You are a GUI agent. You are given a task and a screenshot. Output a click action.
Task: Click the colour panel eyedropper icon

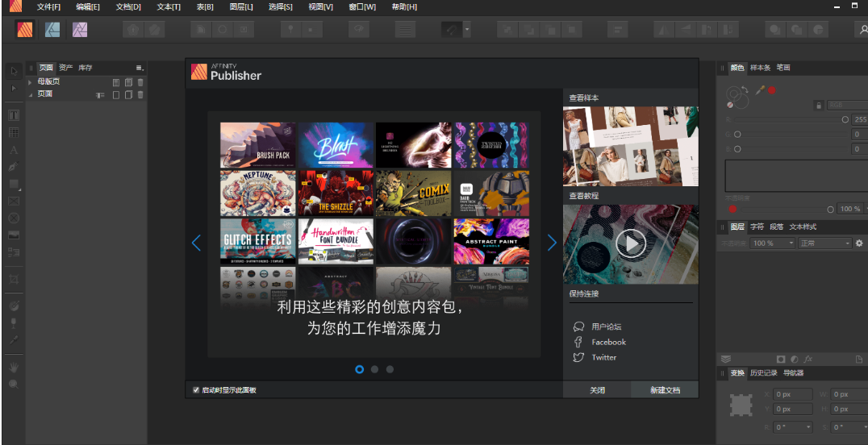point(760,89)
